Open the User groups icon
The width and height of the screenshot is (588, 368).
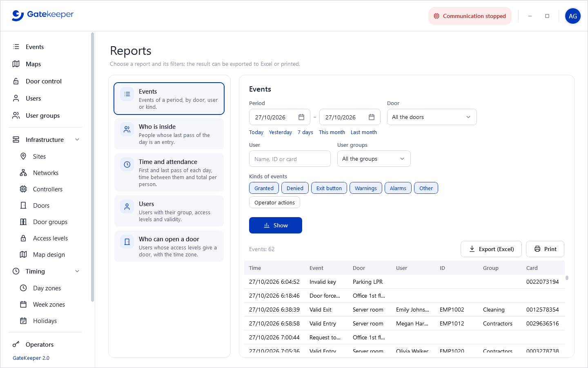coord(16,115)
